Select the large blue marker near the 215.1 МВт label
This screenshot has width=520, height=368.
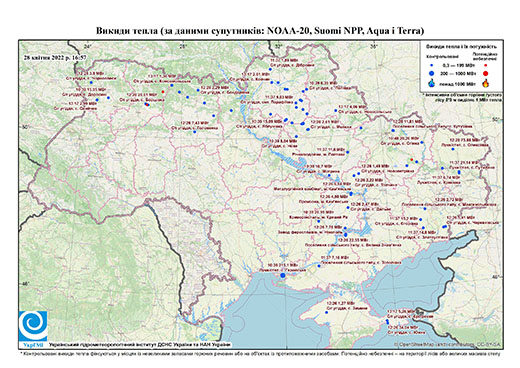pos(283,275)
